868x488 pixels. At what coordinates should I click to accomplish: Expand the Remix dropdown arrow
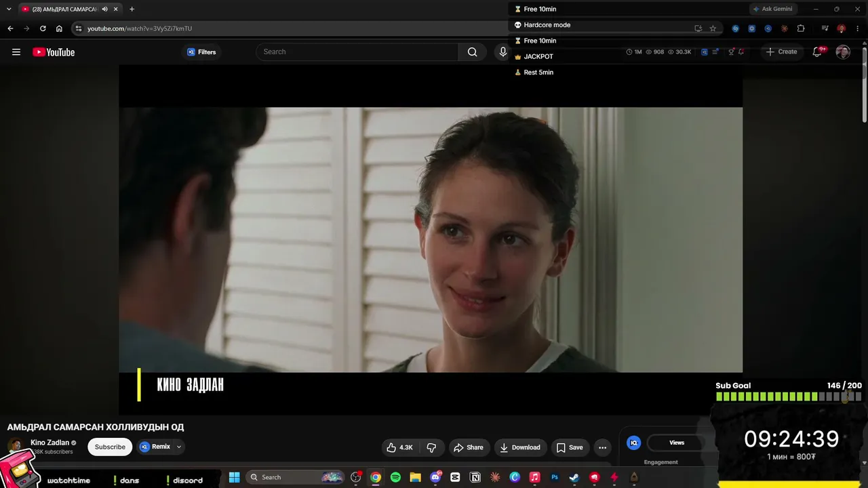click(x=179, y=447)
